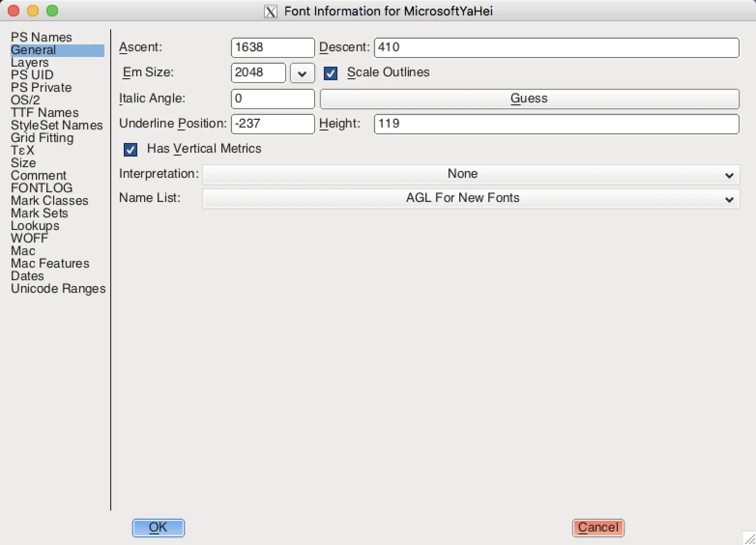
Task: Focus the Em Size text field
Action: 259,73
